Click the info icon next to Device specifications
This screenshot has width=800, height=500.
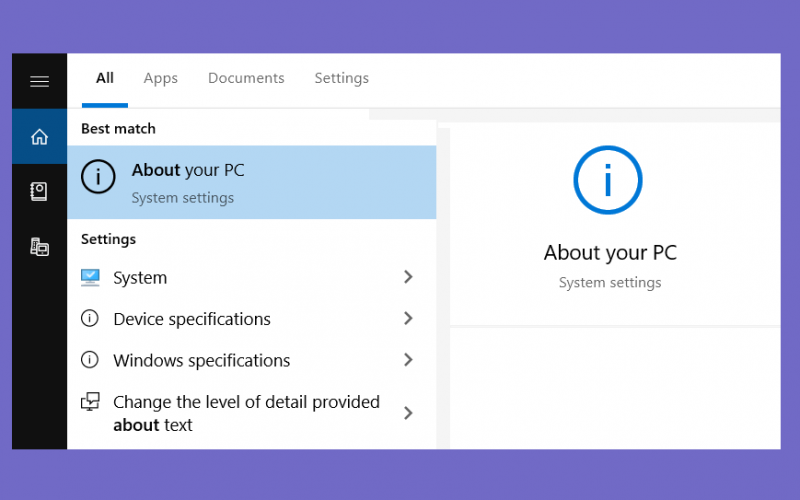coord(90,318)
